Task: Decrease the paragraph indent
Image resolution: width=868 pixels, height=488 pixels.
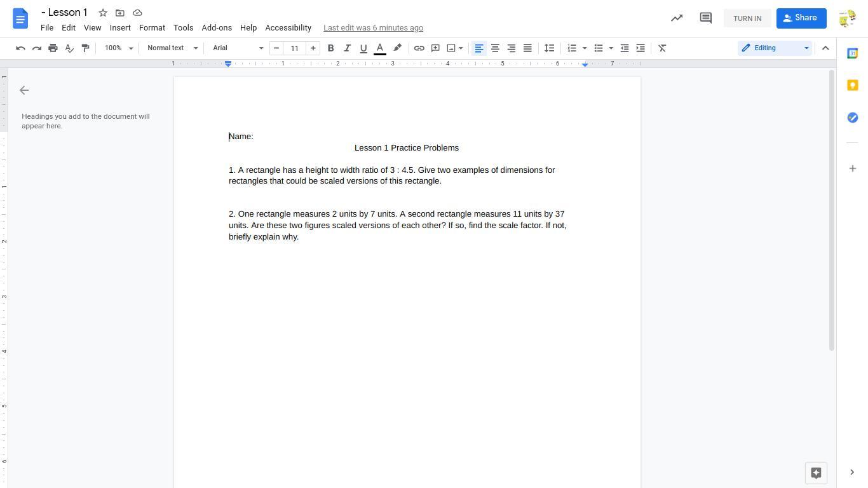Action: 625,48
